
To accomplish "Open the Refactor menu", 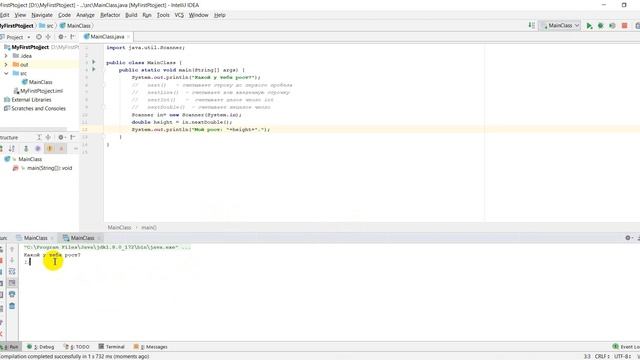I will point(110,15).
